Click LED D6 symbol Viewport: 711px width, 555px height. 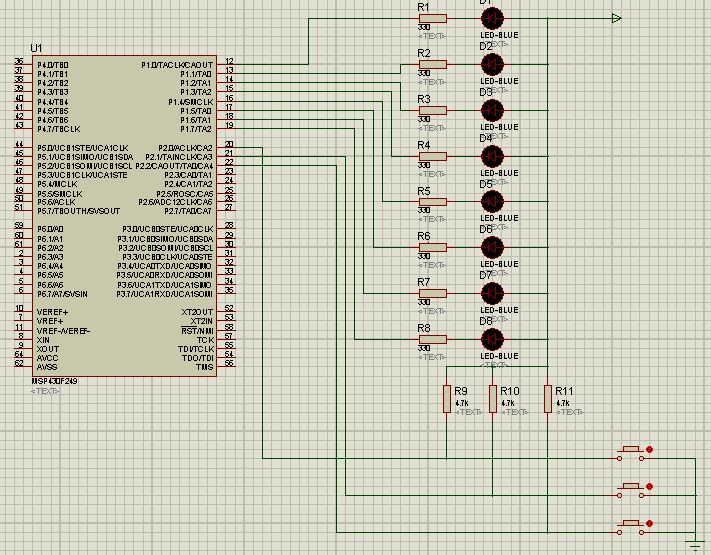tap(492, 248)
